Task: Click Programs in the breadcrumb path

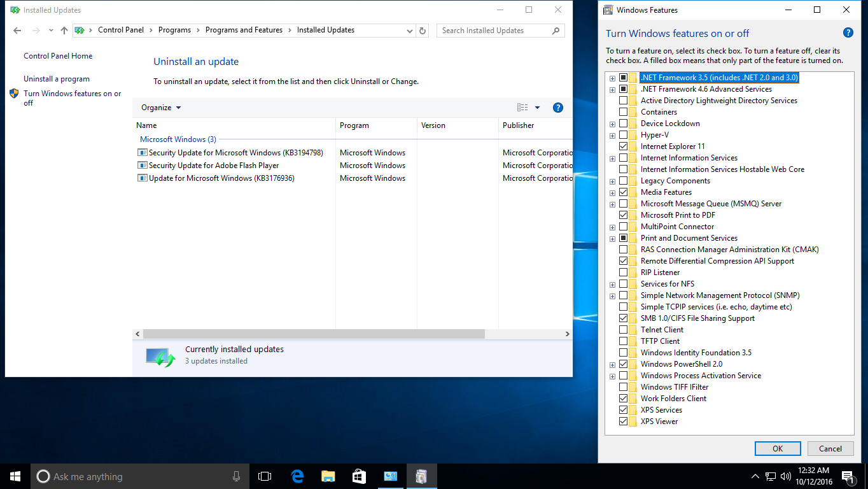Action: (174, 30)
